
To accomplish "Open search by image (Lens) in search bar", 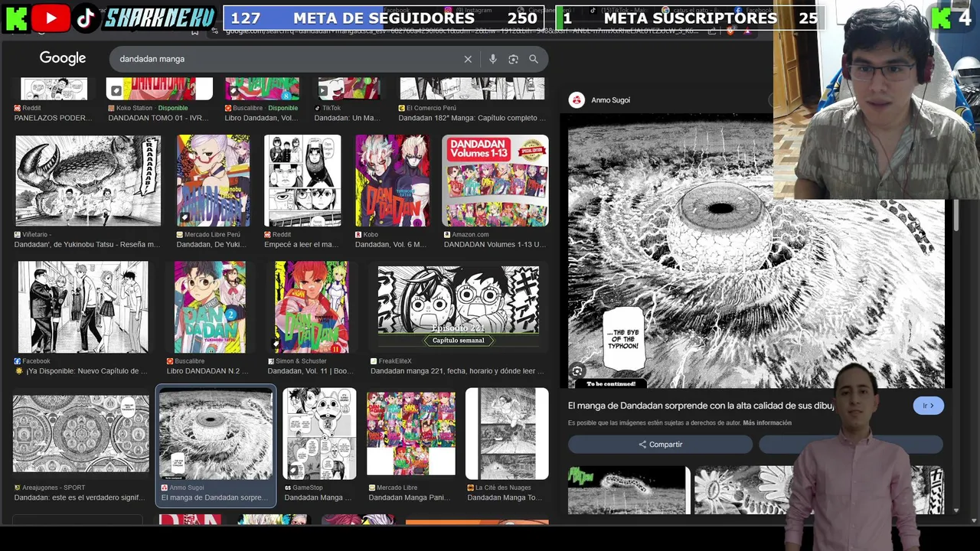I will 513,59.
